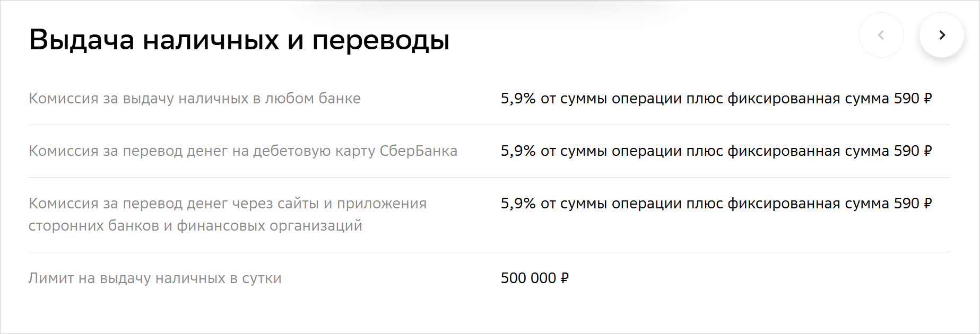
Task: Select the "Лимит на выдачу наличных в сутки" label
Action: (154, 278)
